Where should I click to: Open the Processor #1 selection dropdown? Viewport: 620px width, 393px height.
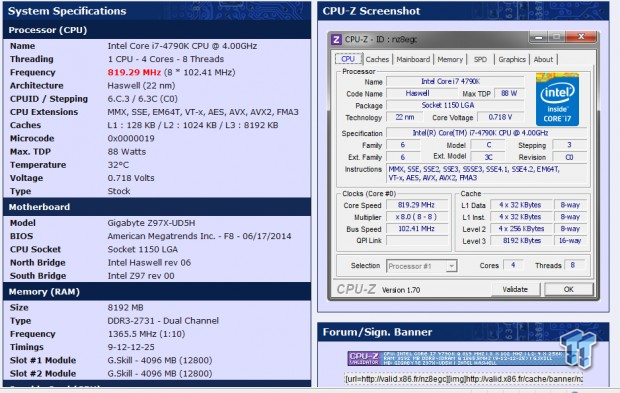tap(422, 266)
